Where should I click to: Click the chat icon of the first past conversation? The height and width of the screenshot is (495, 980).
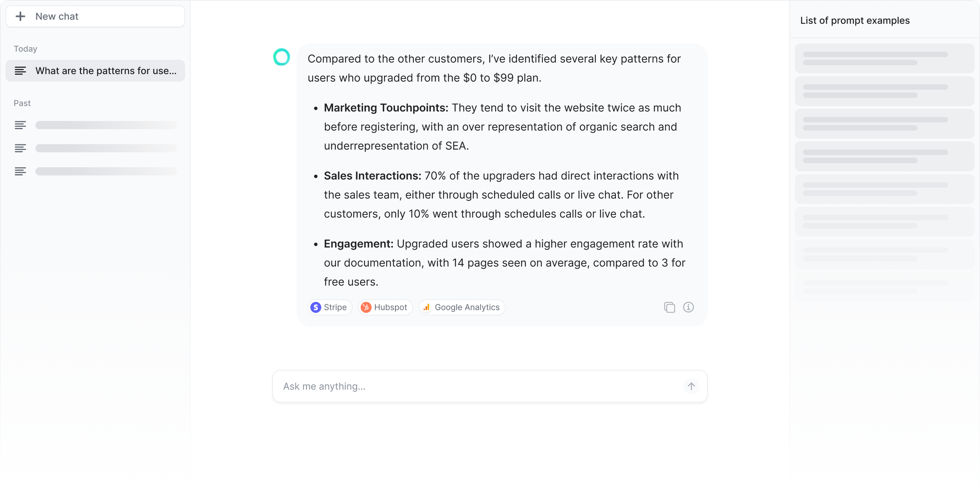pyautogui.click(x=21, y=125)
